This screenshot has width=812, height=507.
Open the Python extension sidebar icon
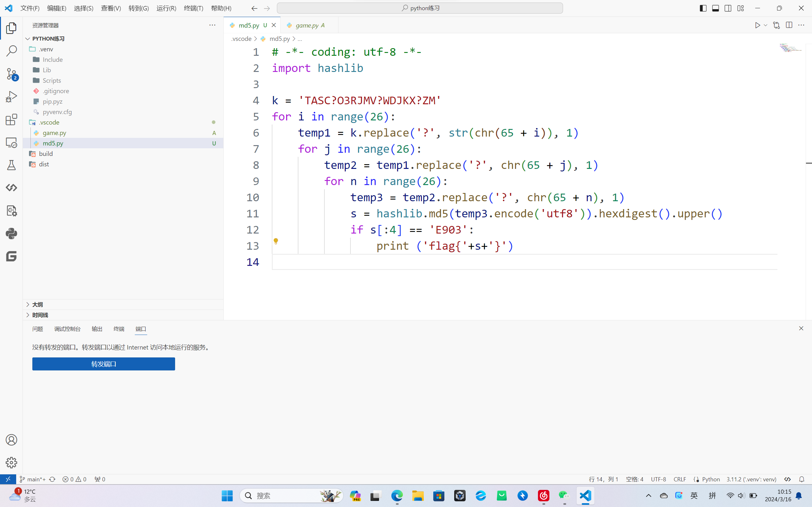[x=11, y=234]
